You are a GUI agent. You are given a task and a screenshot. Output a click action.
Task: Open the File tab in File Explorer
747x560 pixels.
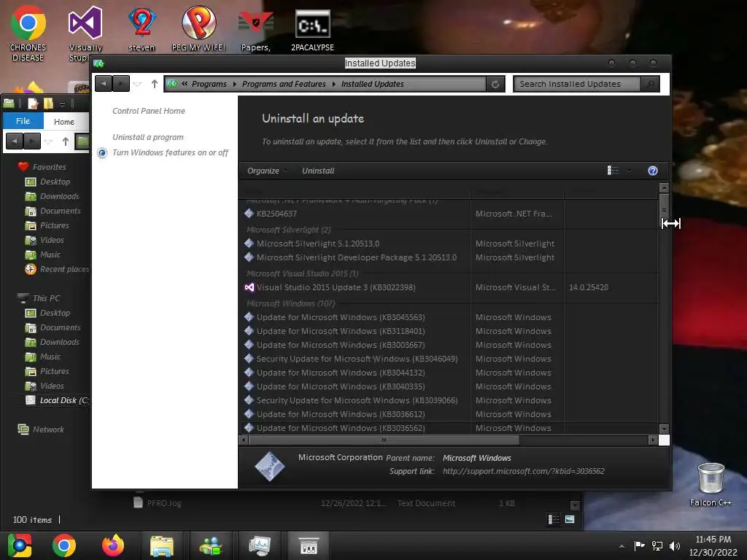tap(23, 121)
